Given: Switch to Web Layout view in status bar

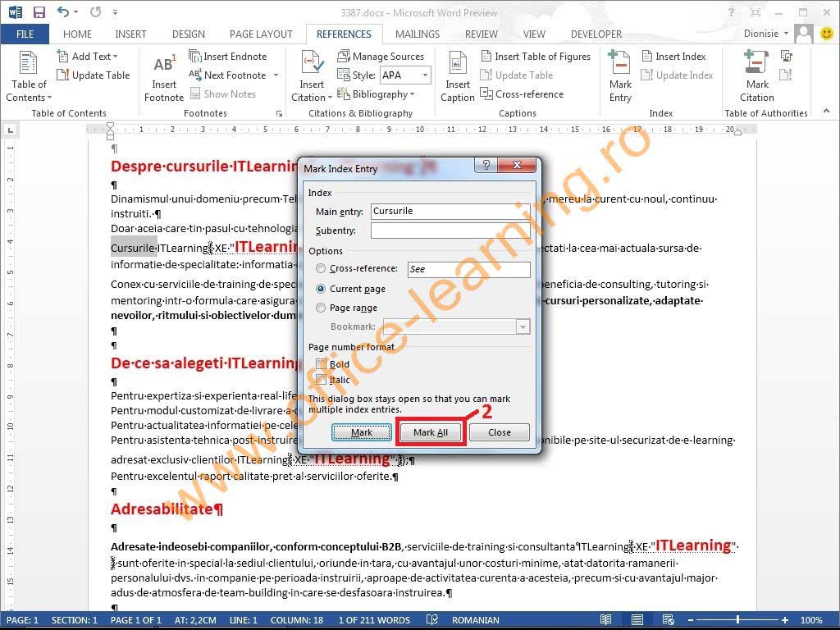Looking at the screenshot, I should pyautogui.click(x=668, y=620).
